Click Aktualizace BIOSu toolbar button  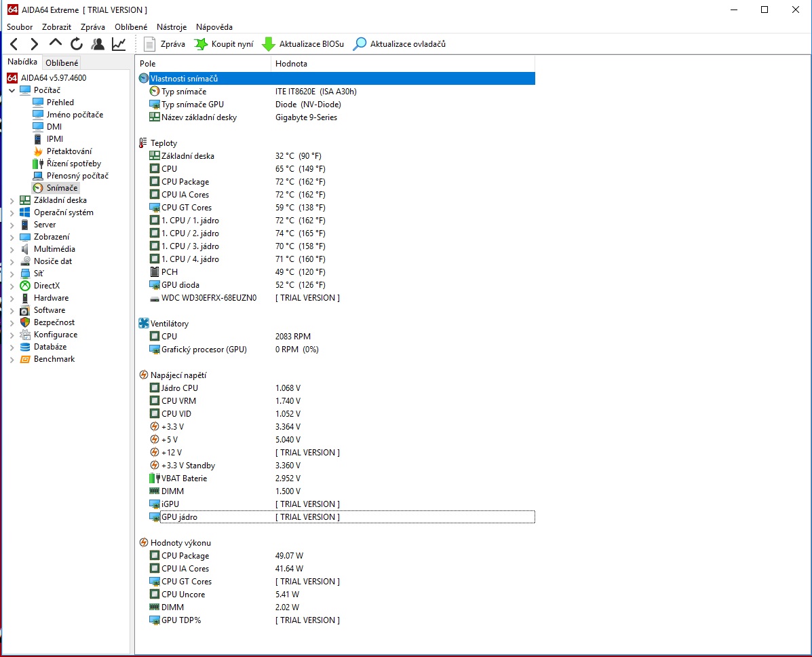[303, 44]
